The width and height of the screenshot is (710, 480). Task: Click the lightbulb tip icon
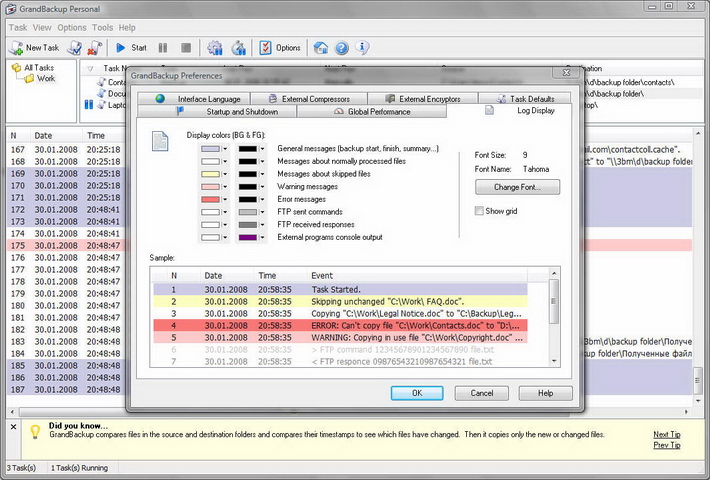35,432
